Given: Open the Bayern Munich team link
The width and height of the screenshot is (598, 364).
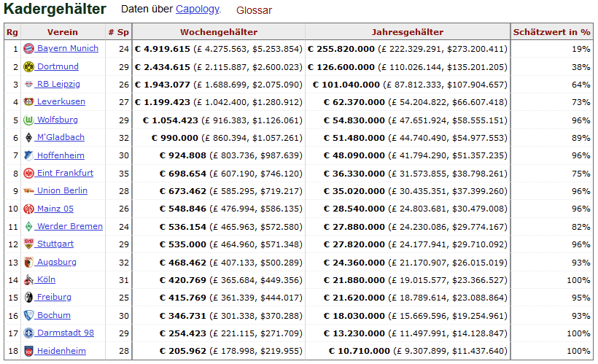Looking at the screenshot, I should (68, 48).
